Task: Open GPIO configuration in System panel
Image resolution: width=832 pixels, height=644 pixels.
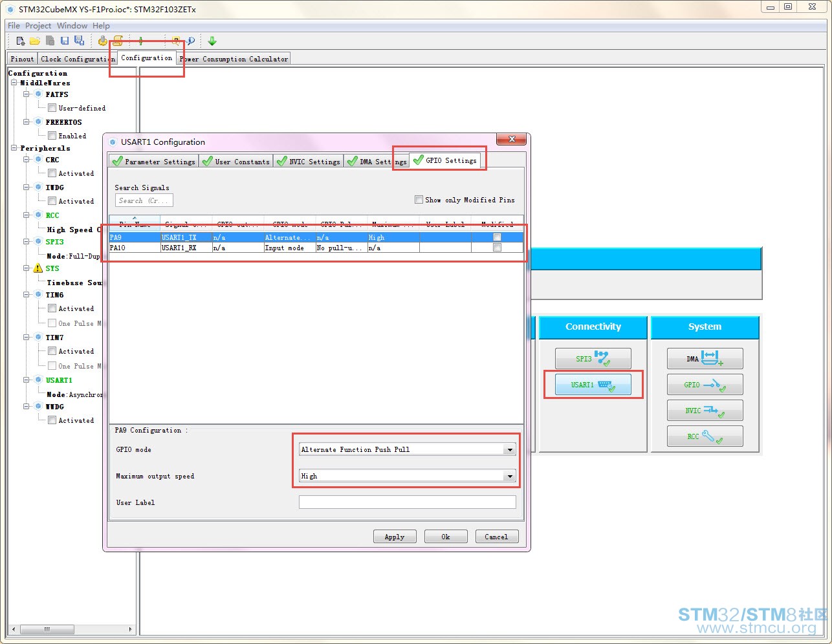Action: [x=705, y=385]
